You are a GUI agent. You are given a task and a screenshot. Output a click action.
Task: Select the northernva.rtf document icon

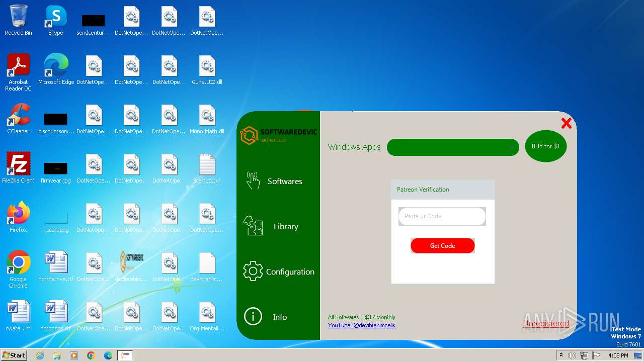pyautogui.click(x=56, y=266)
